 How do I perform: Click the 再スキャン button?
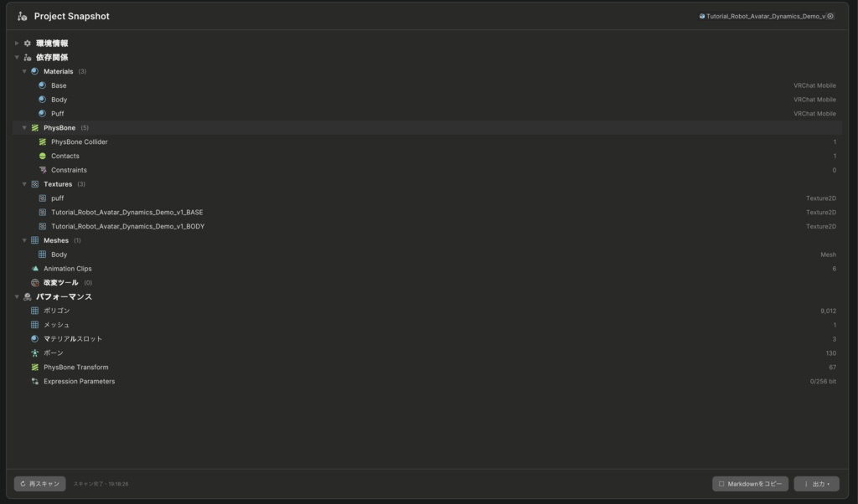click(x=40, y=484)
